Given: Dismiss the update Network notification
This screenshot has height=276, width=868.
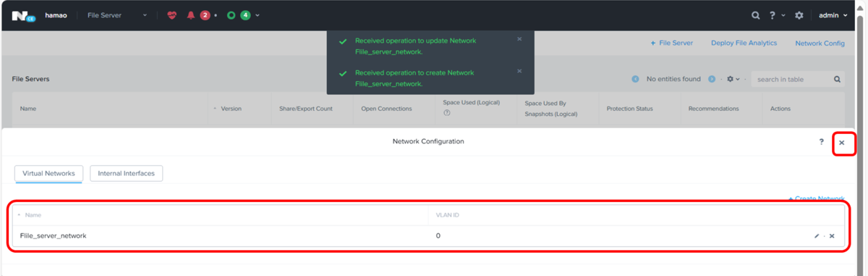Looking at the screenshot, I should click(x=519, y=39).
